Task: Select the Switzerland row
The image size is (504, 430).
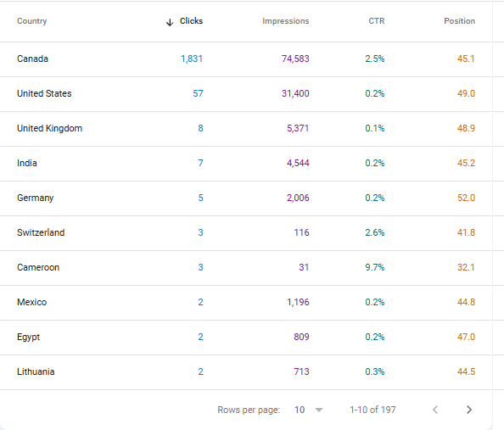Action: click(246, 232)
